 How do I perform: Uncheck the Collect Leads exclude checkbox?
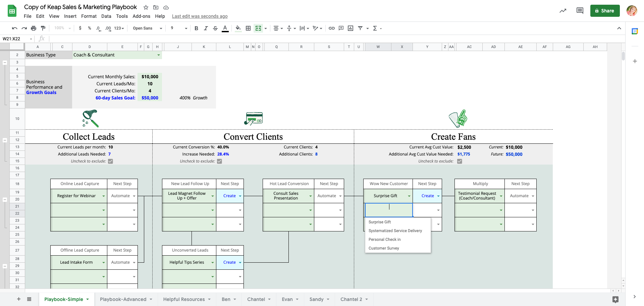point(111,161)
